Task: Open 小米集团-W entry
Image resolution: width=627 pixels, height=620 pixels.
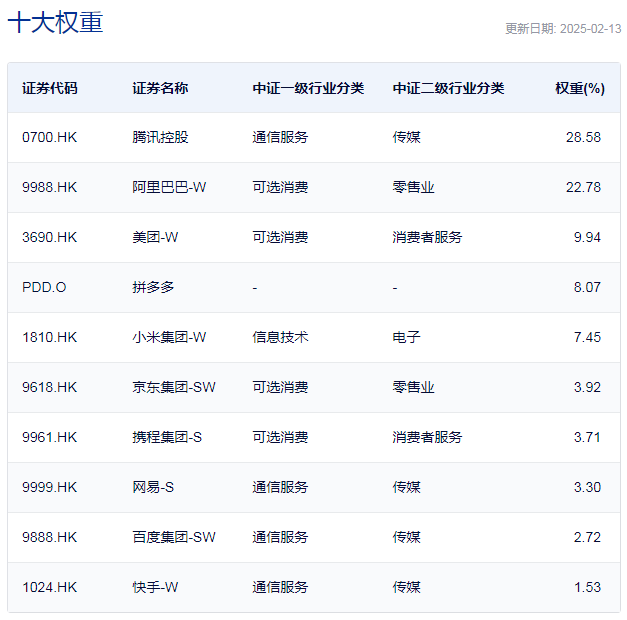Action: point(169,337)
